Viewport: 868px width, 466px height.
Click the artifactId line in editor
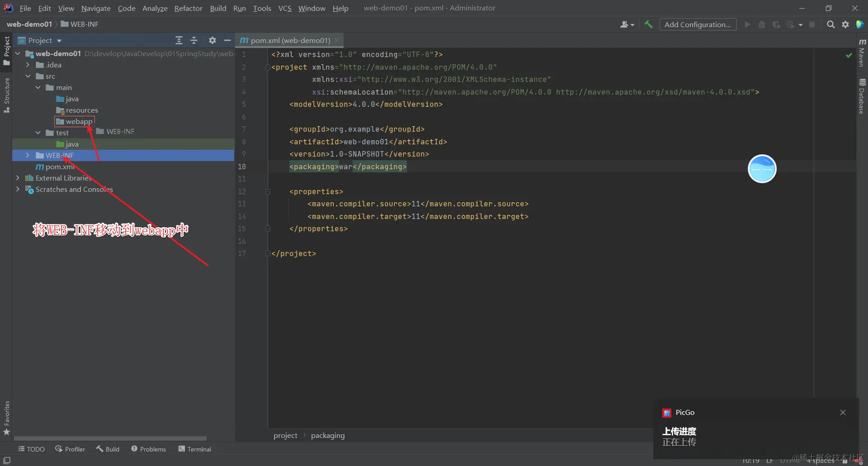pos(368,142)
